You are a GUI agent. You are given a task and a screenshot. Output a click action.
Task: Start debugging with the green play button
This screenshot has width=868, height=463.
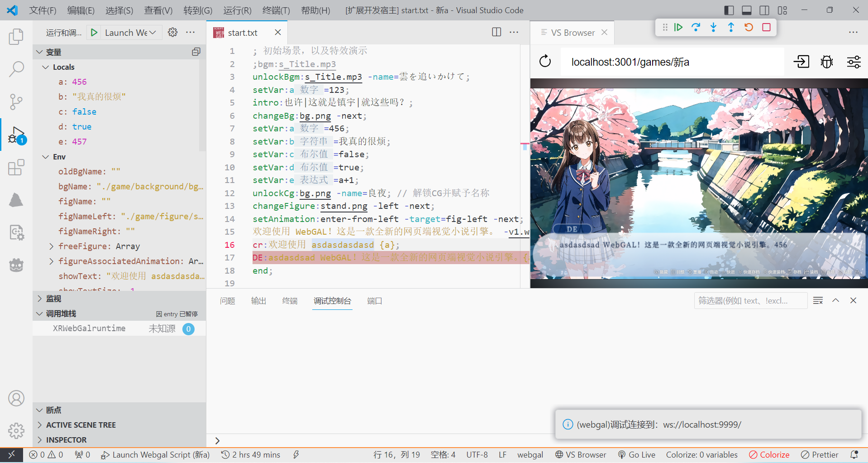pyautogui.click(x=94, y=33)
